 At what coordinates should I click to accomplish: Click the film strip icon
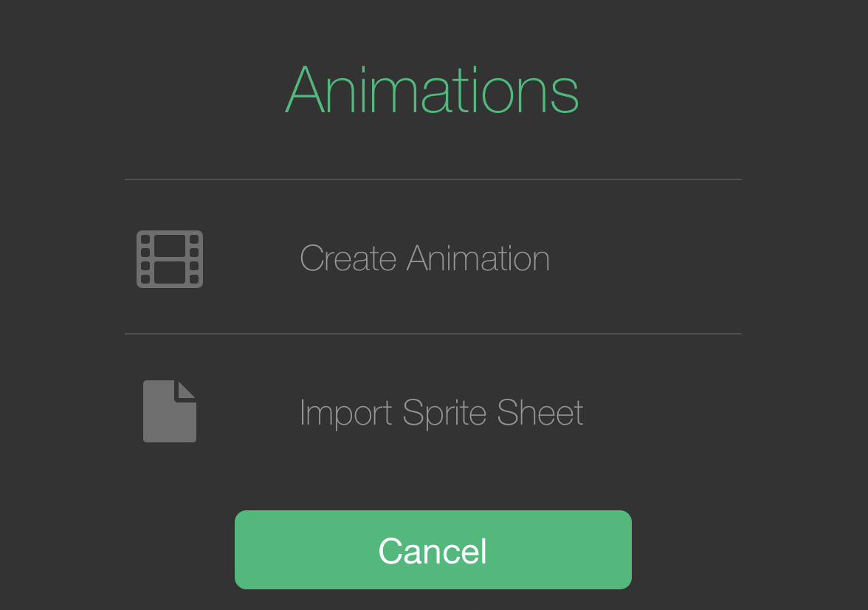(170, 258)
